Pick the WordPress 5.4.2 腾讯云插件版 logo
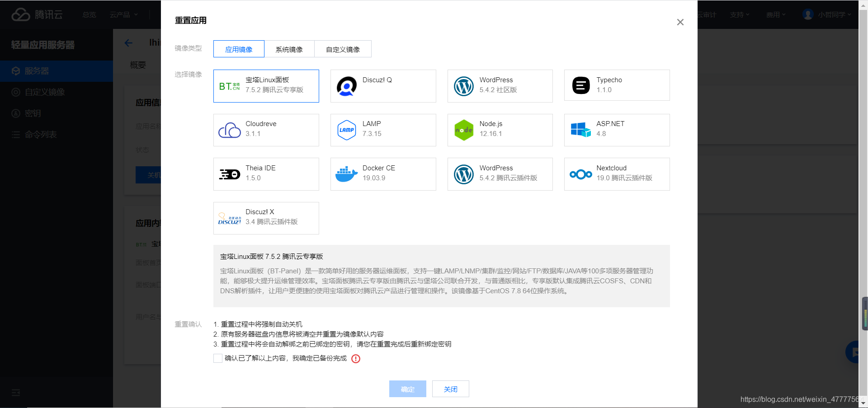Viewport: 868px width, 408px height. pyautogui.click(x=464, y=174)
